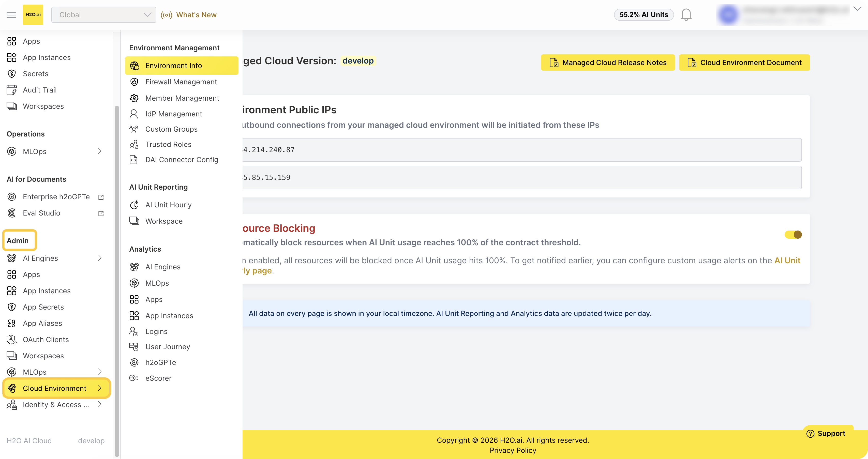Expand MLOps chevron under Operations

coord(100,151)
